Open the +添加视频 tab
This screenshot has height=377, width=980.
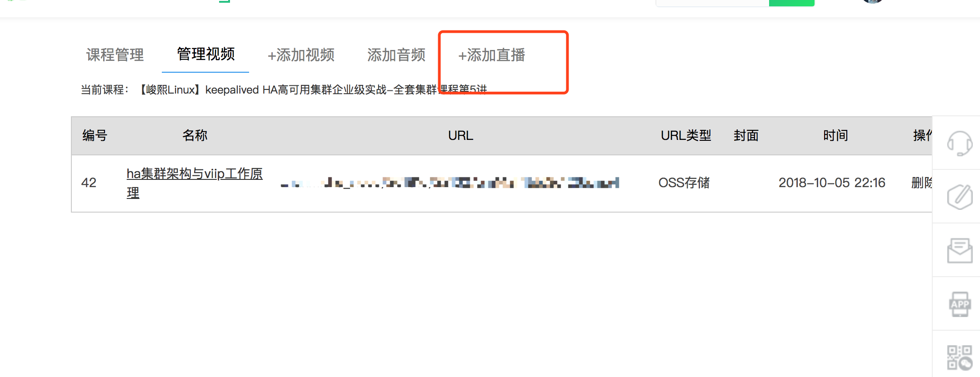tap(301, 55)
